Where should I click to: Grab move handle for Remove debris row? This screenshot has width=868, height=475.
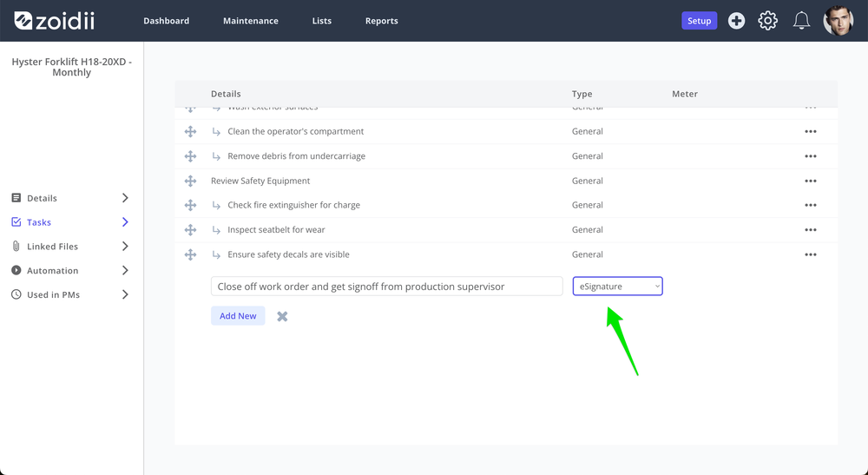(x=190, y=156)
